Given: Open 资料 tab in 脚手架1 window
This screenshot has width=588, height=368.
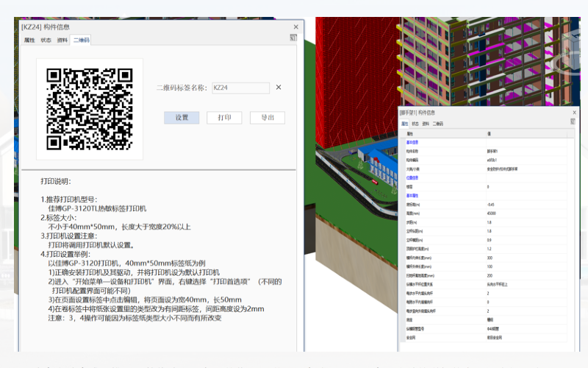Looking at the screenshot, I should pos(426,124).
